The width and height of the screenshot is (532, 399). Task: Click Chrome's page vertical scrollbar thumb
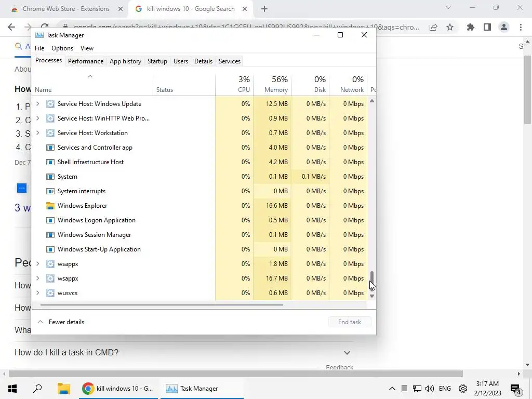pos(527,89)
